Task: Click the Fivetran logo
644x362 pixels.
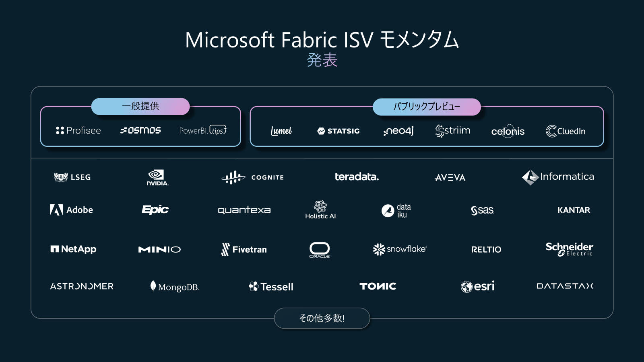Action: tap(244, 249)
